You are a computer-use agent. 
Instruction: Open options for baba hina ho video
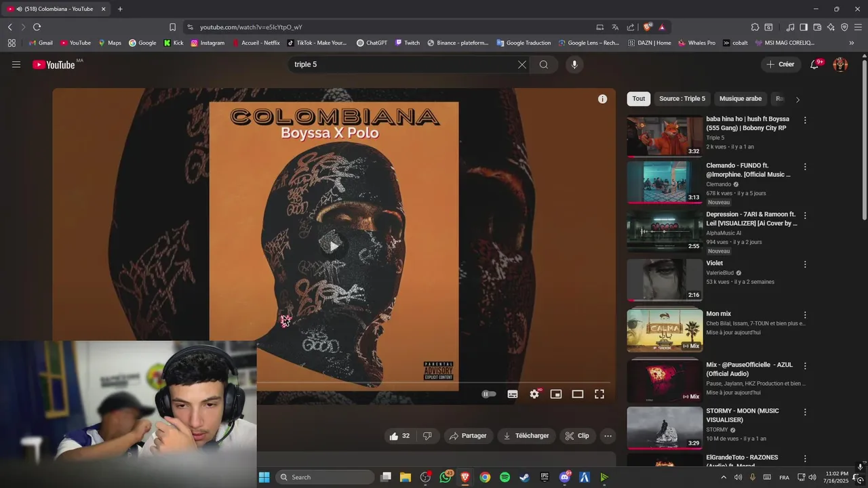(x=805, y=120)
